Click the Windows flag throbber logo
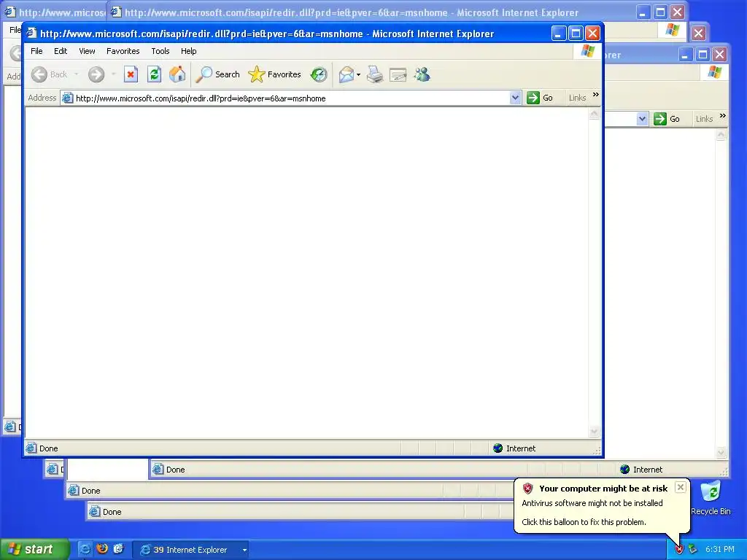The image size is (747, 560). point(587,52)
